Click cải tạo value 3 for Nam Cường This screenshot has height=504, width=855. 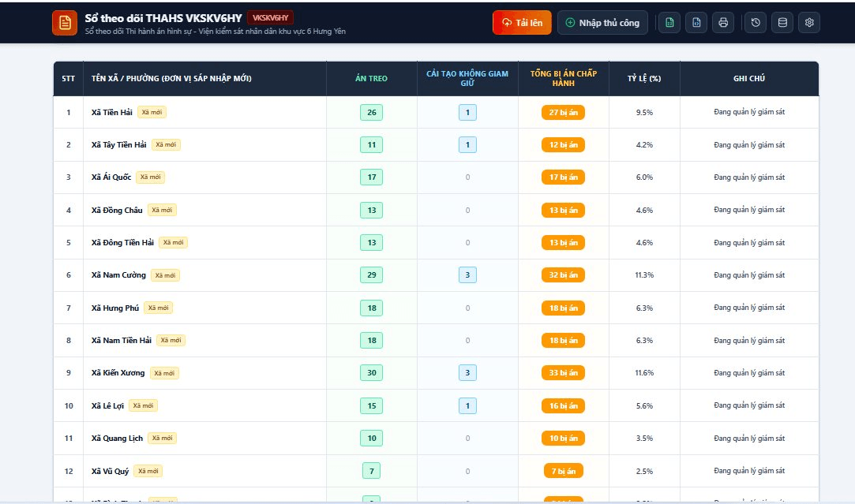467,274
